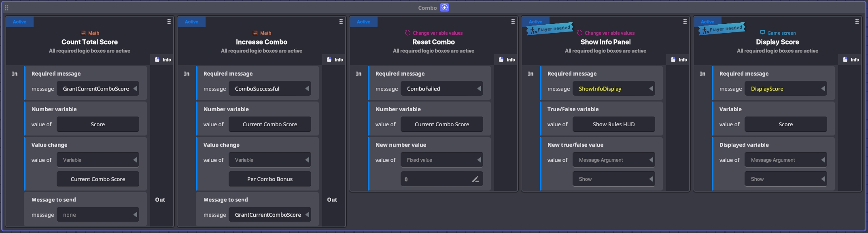Toggle the Active state on Count Total Score
Viewport: 868px width, 233px height.
pos(19,22)
